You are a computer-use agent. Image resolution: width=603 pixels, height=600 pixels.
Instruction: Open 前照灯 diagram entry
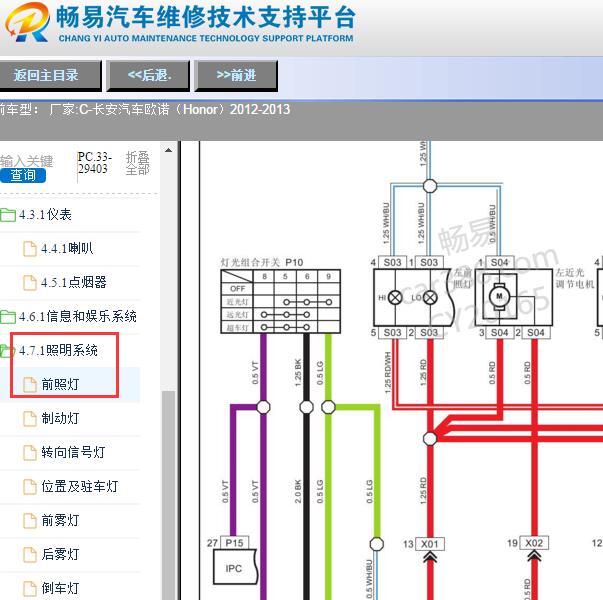click(x=60, y=384)
